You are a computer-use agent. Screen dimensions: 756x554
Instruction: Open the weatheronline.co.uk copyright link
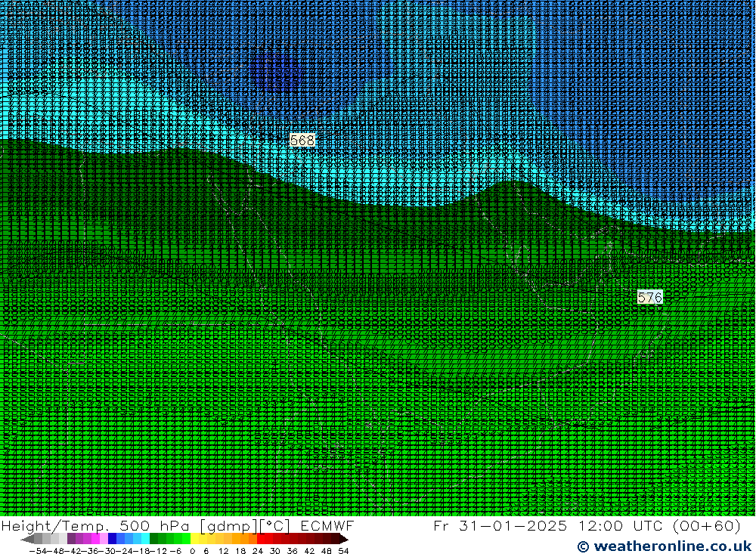click(665, 546)
